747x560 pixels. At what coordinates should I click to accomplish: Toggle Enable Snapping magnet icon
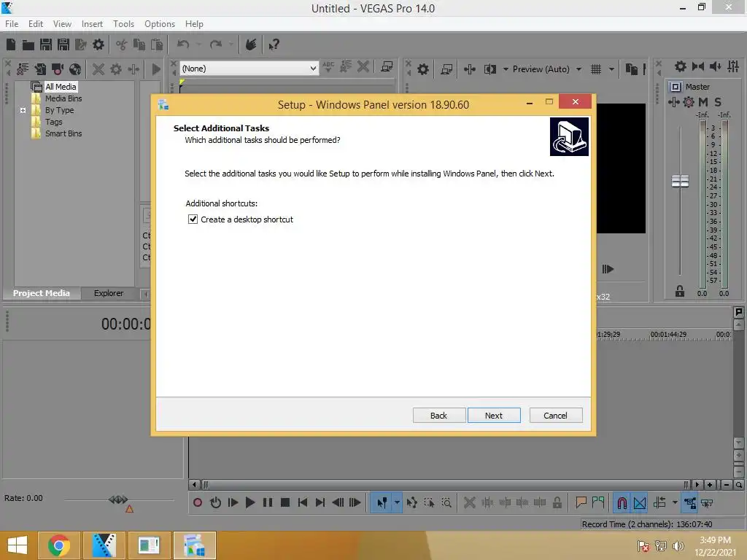click(x=622, y=503)
